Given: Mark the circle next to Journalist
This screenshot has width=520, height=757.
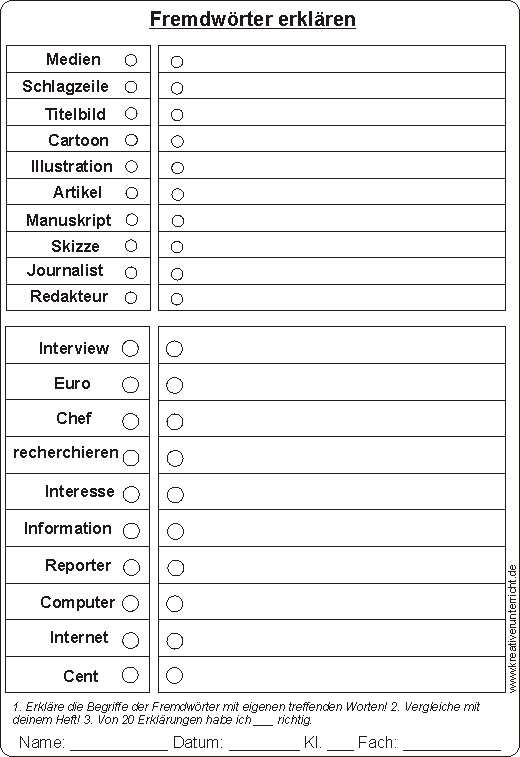Looking at the screenshot, I should 131,273.
